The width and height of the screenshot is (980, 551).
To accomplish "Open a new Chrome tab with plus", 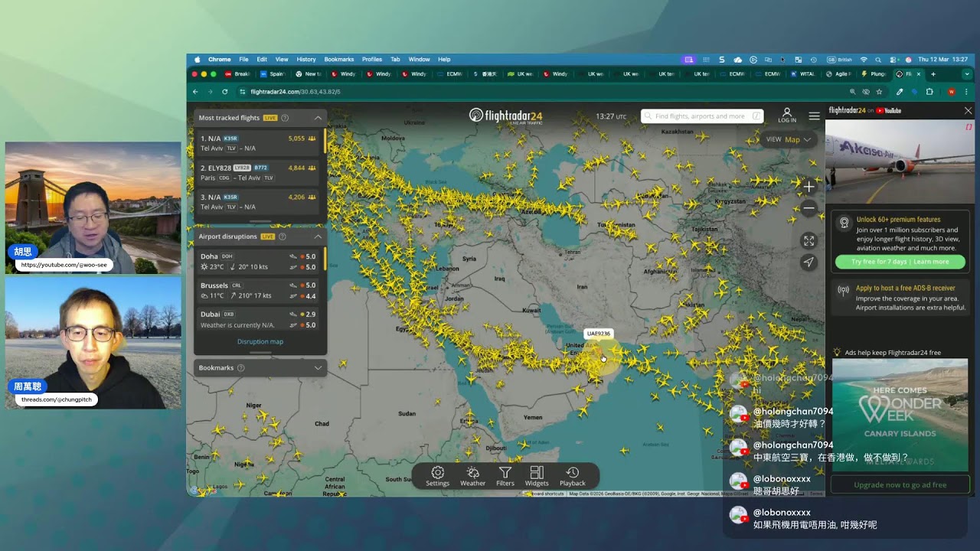I will click(933, 74).
